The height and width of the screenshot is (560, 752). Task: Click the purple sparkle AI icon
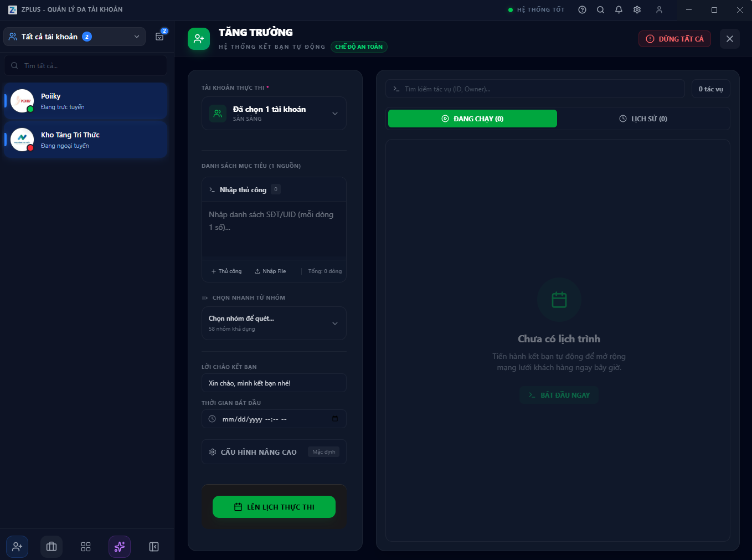pyautogui.click(x=120, y=547)
